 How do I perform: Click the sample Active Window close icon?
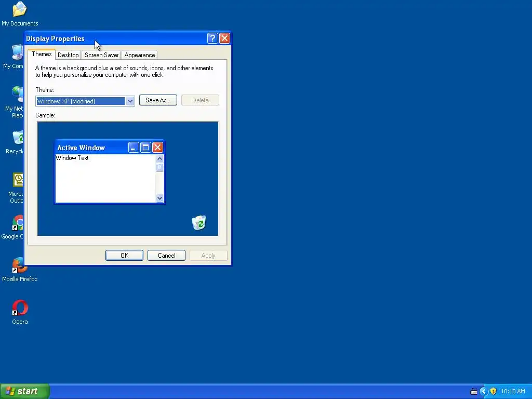point(157,148)
